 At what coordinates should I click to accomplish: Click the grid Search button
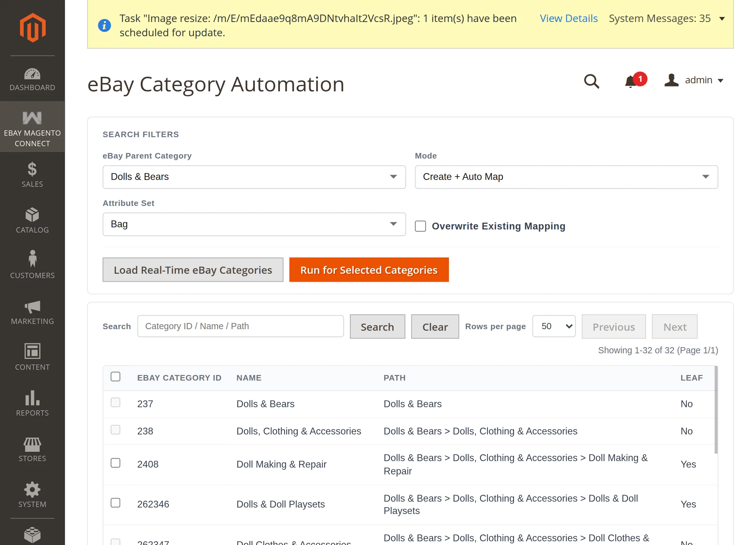click(x=377, y=326)
